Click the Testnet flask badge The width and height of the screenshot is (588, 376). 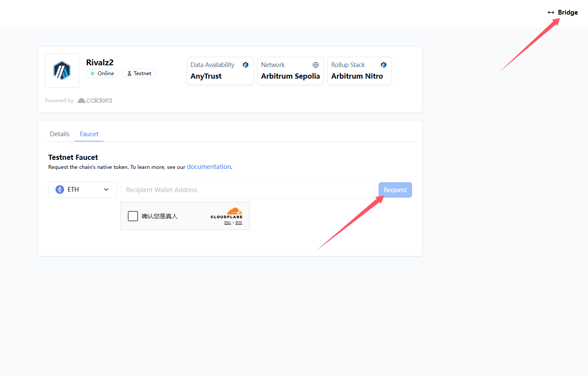(139, 73)
